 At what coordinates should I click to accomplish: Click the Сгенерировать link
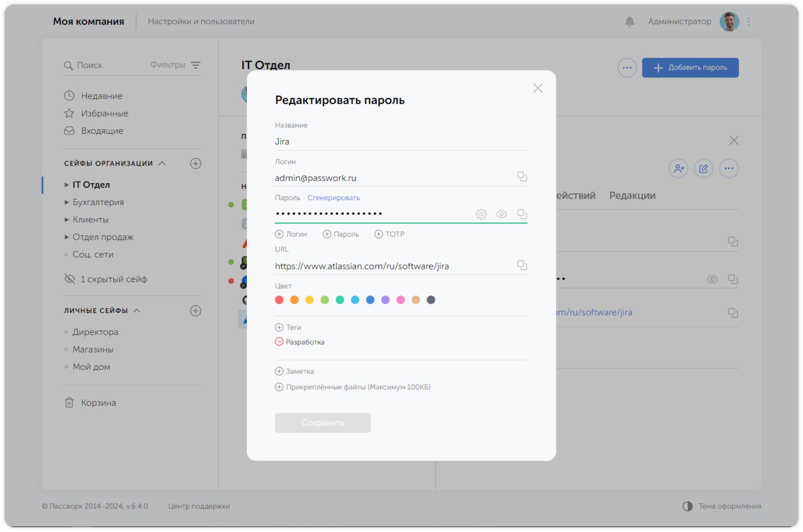(333, 198)
